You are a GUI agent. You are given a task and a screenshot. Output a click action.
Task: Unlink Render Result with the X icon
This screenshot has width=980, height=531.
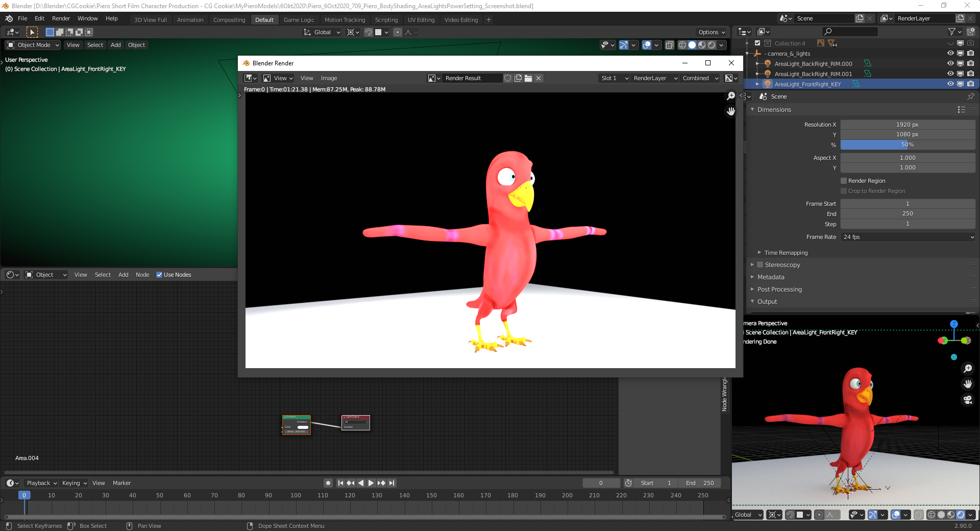538,78
